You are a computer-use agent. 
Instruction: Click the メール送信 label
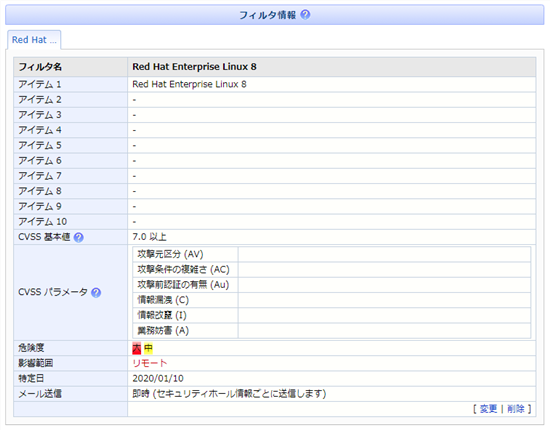[x=40, y=394]
